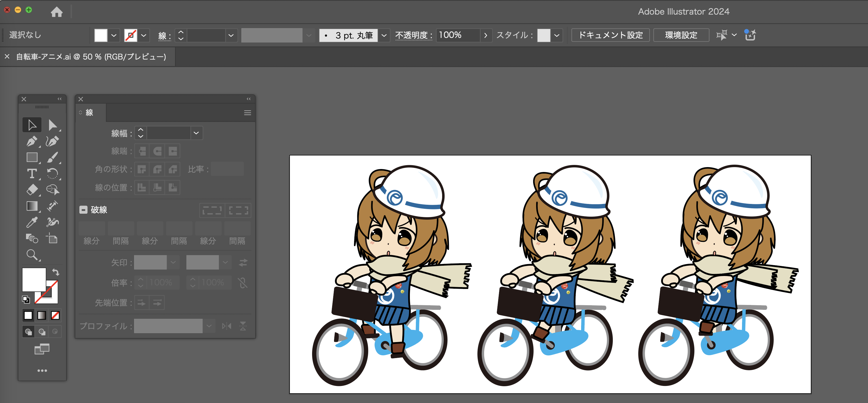Open the 線幅 dropdown in Stroke panel
This screenshot has height=403, width=868.
pyautogui.click(x=196, y=133)
